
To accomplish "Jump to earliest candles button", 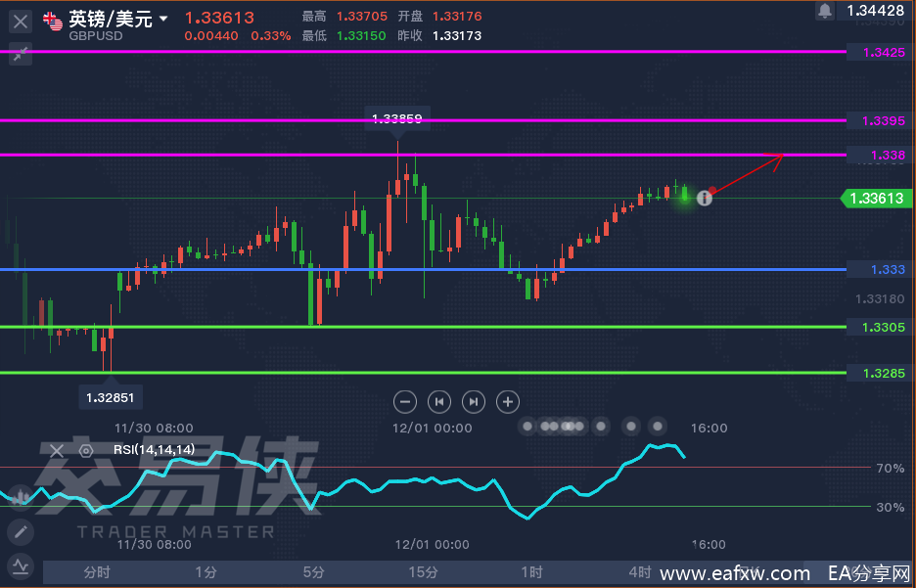I will 439,402.
